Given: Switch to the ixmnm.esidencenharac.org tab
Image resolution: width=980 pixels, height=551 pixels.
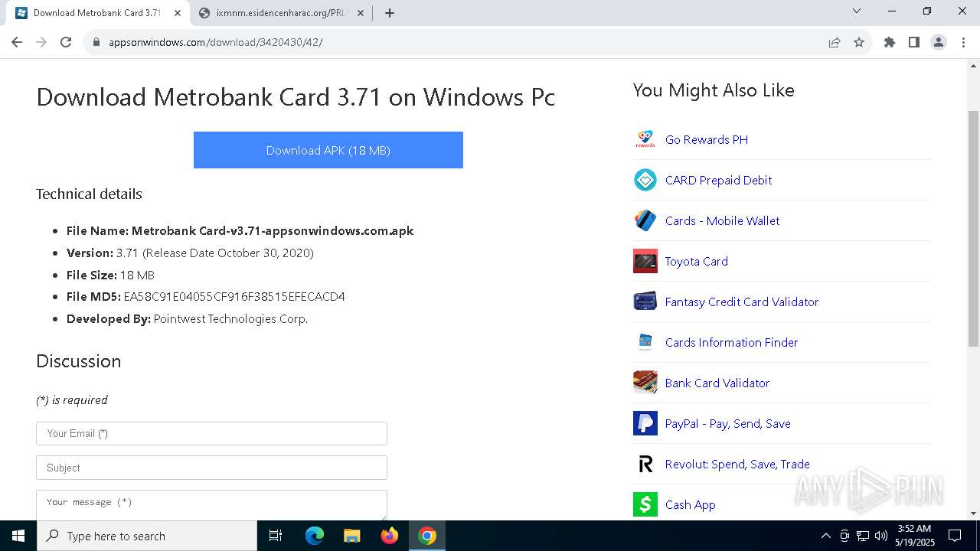Looking at the screenshot, I should 281,13.
